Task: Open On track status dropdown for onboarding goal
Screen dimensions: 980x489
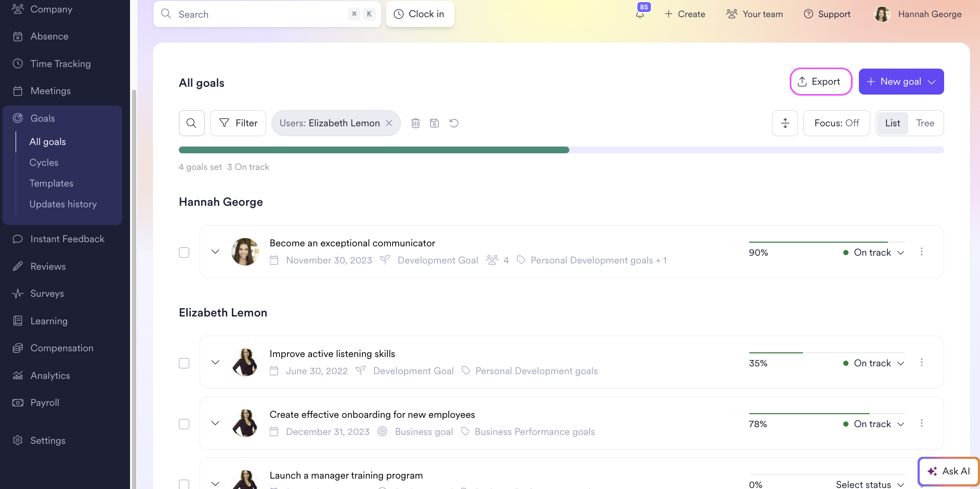Action: click(x=874, y=424)
